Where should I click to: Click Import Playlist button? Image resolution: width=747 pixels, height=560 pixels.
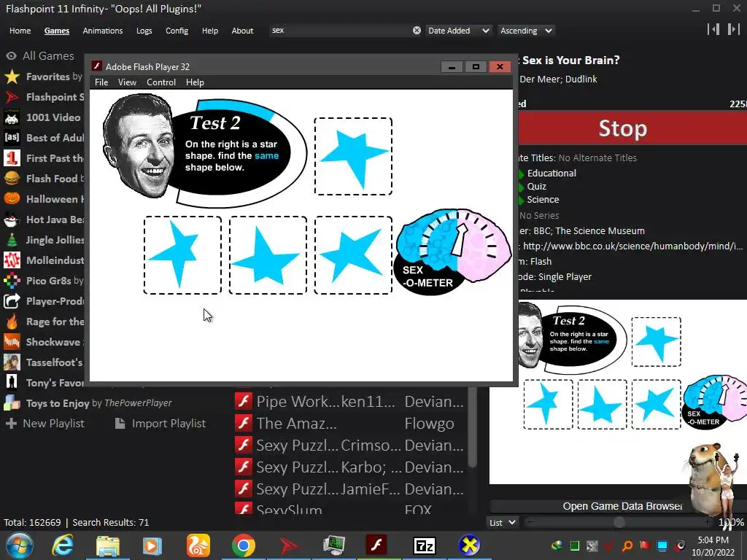160,424
